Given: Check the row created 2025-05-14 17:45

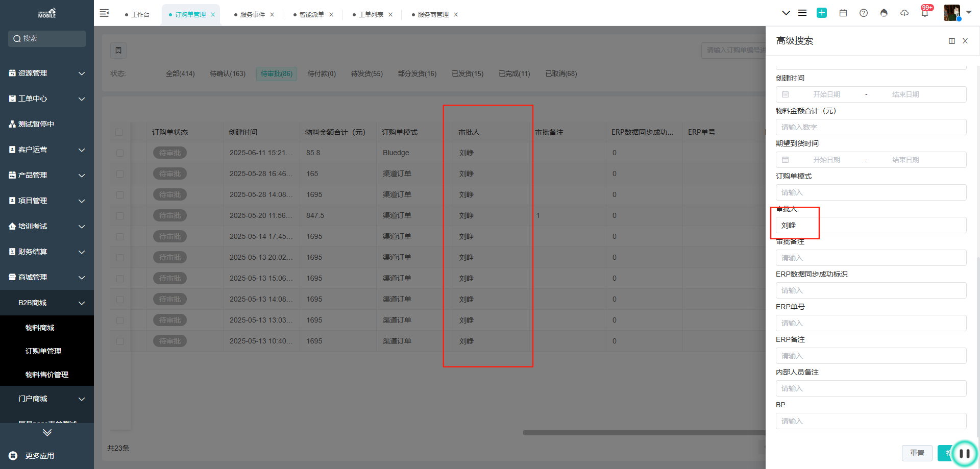Looking at the screenshot, I should click(x=120, y=237).
